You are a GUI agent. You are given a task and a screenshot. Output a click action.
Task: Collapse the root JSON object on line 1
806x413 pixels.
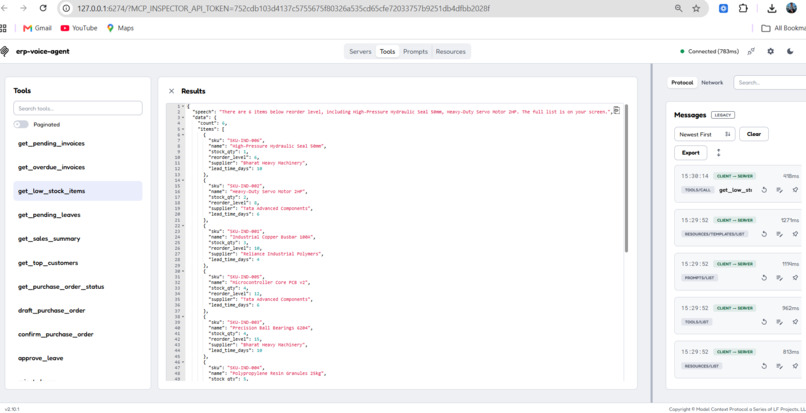pyautogui.click(x=184, y=106)
